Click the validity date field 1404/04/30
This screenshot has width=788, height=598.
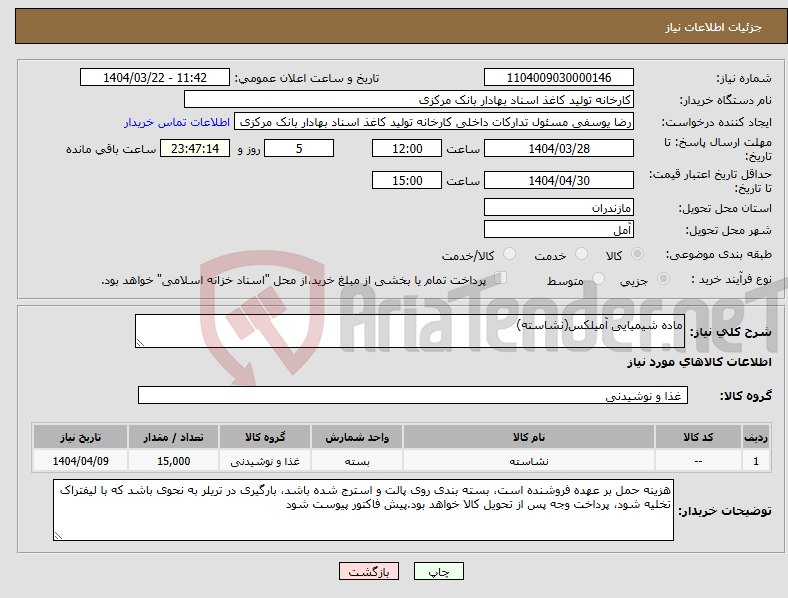(x=559, y=180)
